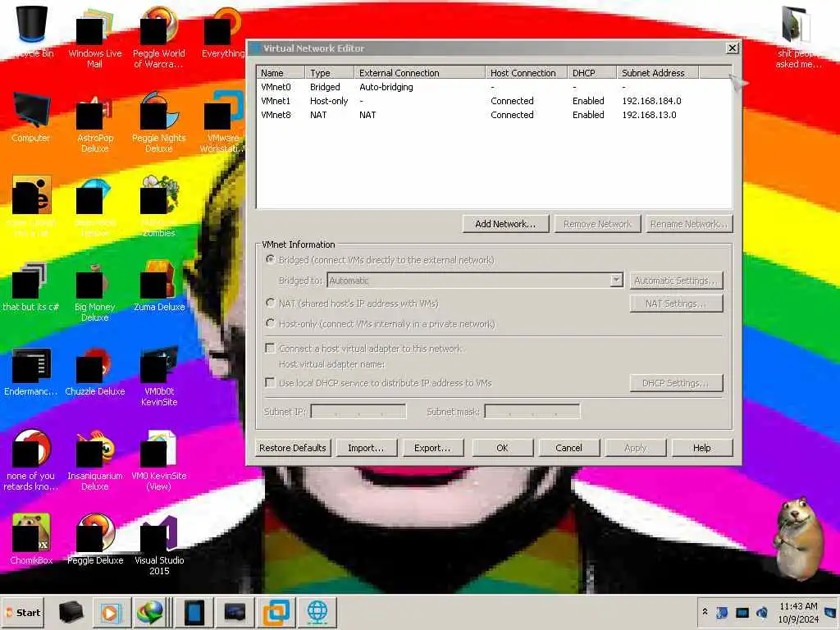Open the Recycle Bin desktop icon

click(32, 32)
